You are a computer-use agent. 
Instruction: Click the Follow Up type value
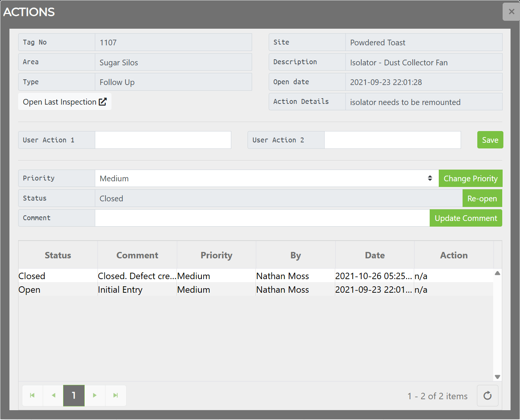(173, 82)
